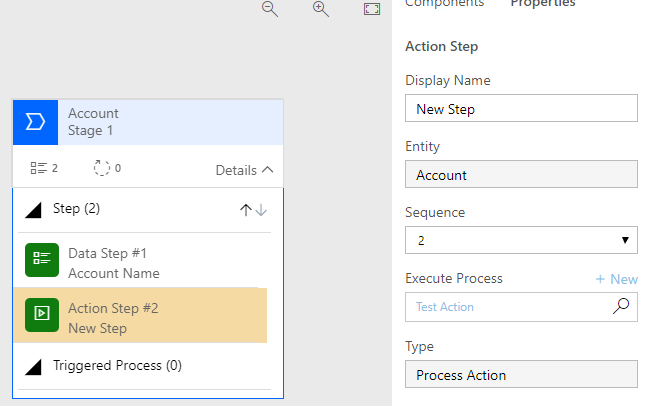Open the Sequence dropdown
The width and height of the screenshot is (651, 406).
pyautogui.click(x=521, y=241)
